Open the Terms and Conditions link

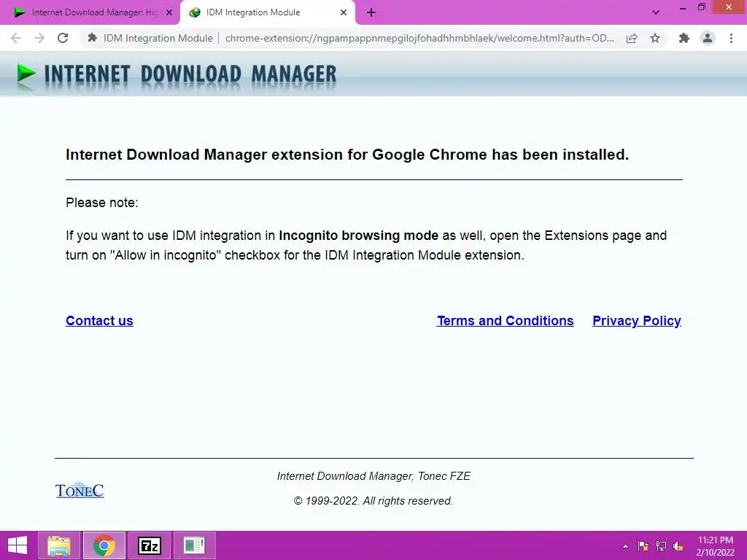click(506, 321)
